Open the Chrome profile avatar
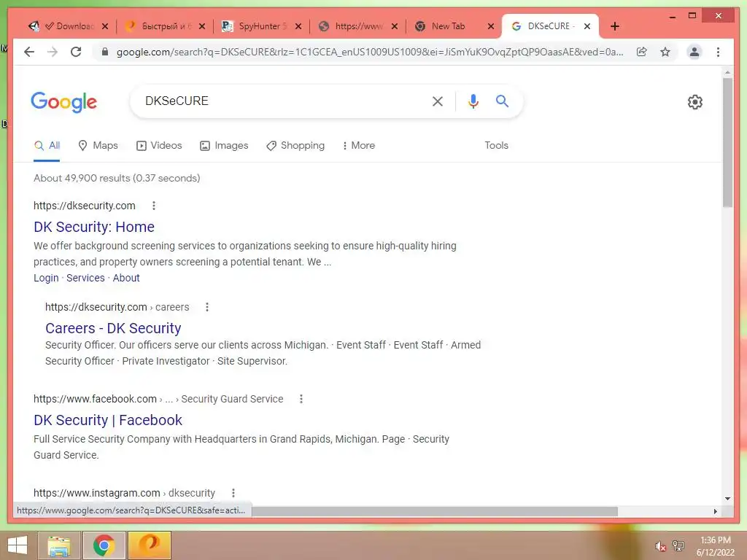Viewport: 747px width, 560px height. (694, 52)
